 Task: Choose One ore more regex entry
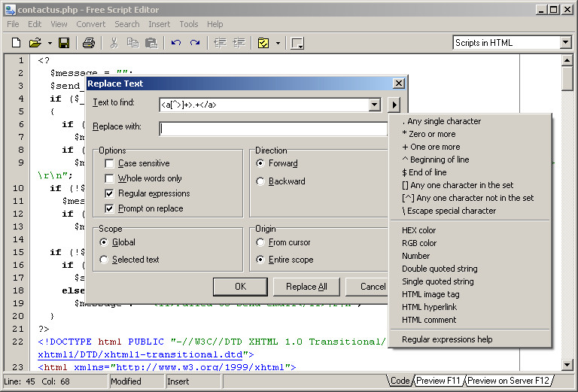click(x=470, y=147)
